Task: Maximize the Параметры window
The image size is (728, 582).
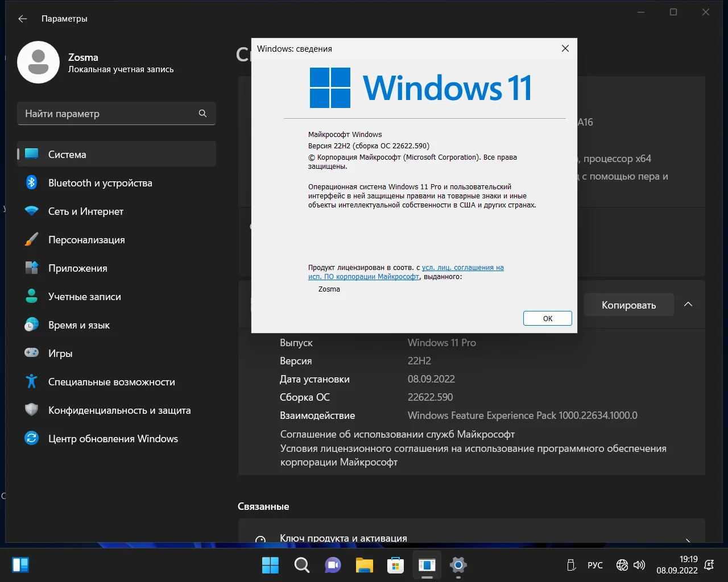Action: pos(673,12)
